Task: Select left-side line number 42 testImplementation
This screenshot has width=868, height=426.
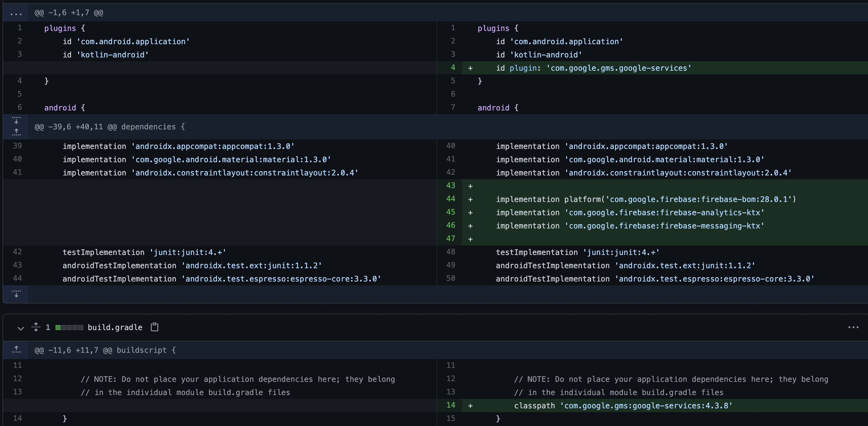Action: (x=17, y=252)
